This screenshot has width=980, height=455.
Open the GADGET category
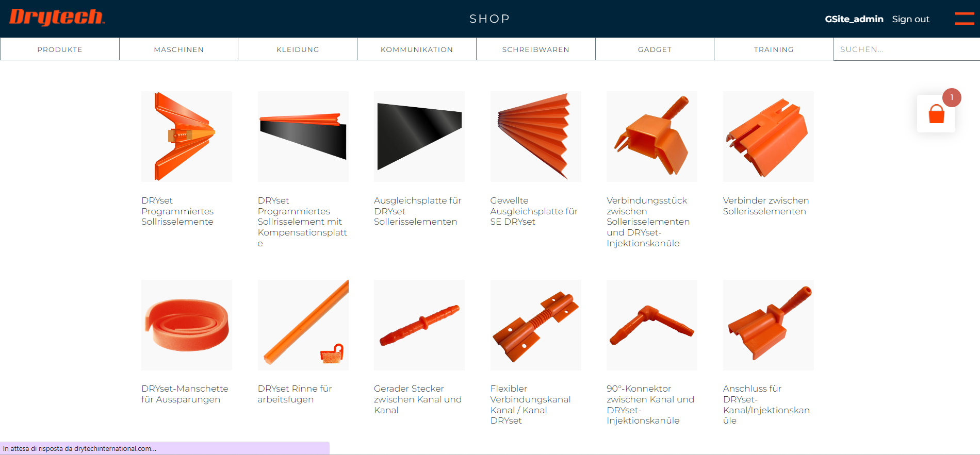(655, 49)
